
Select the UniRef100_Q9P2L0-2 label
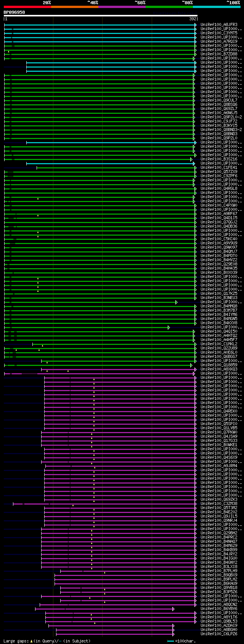tap(221, 117)
